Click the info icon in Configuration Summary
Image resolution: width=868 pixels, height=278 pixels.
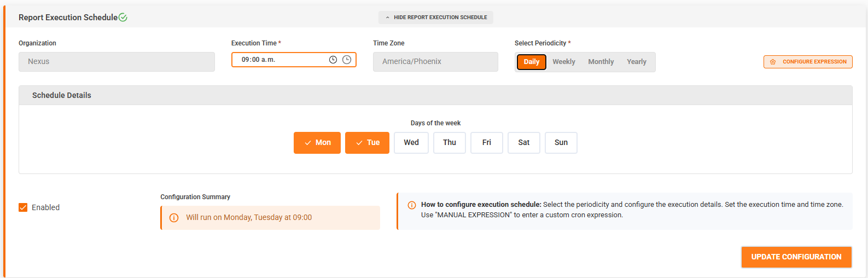[x=174, y=218]
